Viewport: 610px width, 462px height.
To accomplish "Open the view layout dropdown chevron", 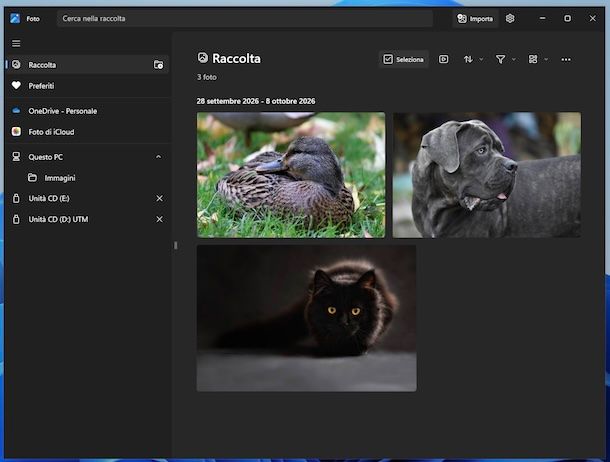I will tap(546, 60).
